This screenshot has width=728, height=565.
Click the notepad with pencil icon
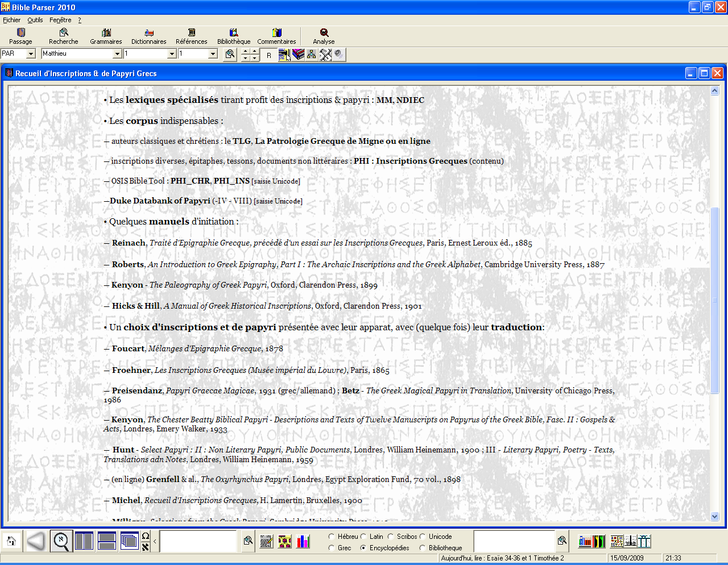(x=266, y=541)
